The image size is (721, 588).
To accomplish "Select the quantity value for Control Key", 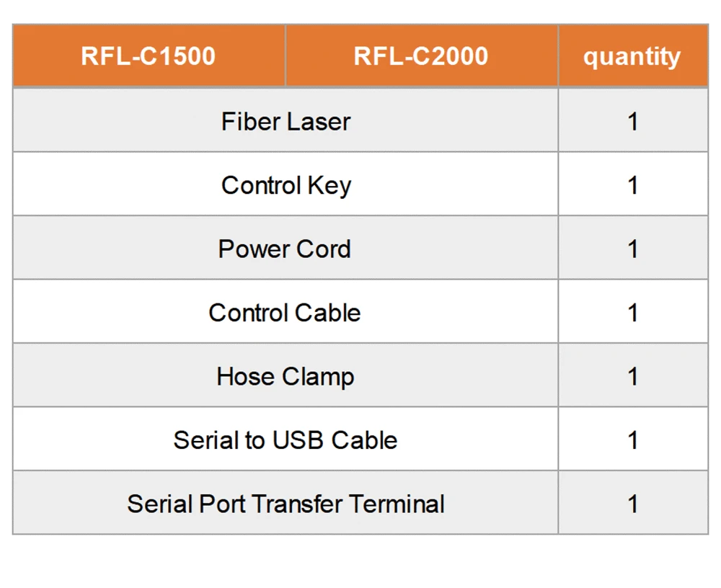I will coord(632,185).
